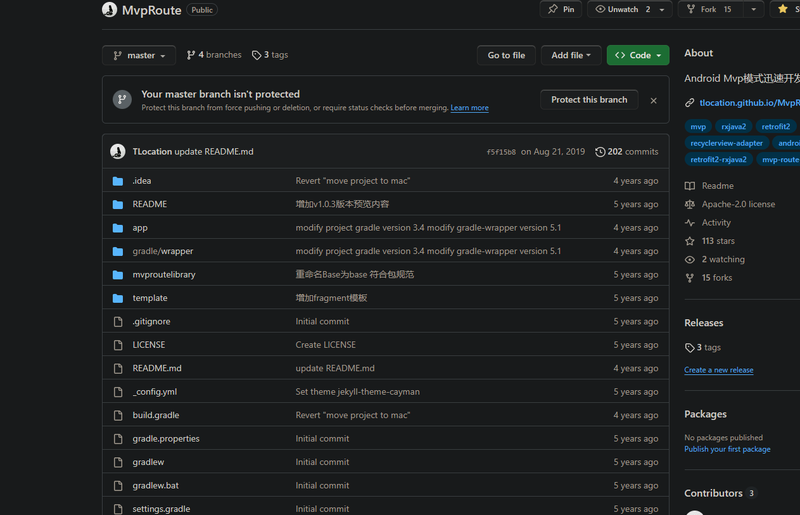Open the MvpRoute repository title
800x515 pixels.
coord(152,10)
